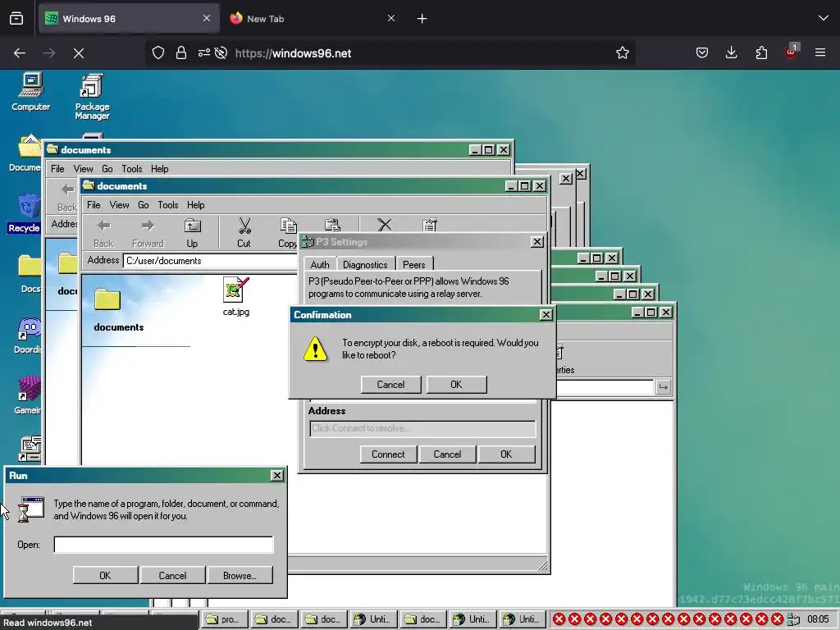
Task: Select the Windows 96 browser tab
Action: (x=129, y=19)
